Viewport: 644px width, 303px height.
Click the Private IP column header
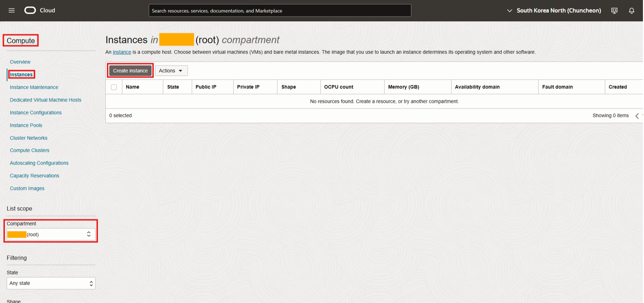coord(248,87)
